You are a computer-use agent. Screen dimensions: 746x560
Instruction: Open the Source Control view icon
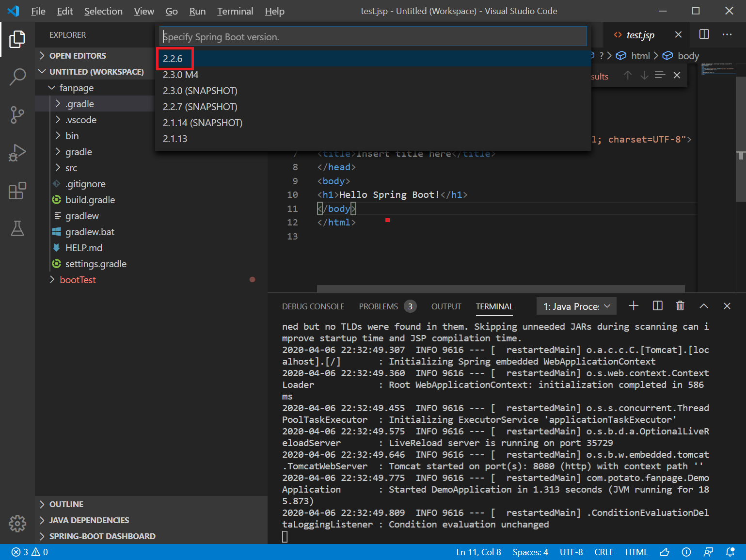pyautogui.click(x=17, y=115)
